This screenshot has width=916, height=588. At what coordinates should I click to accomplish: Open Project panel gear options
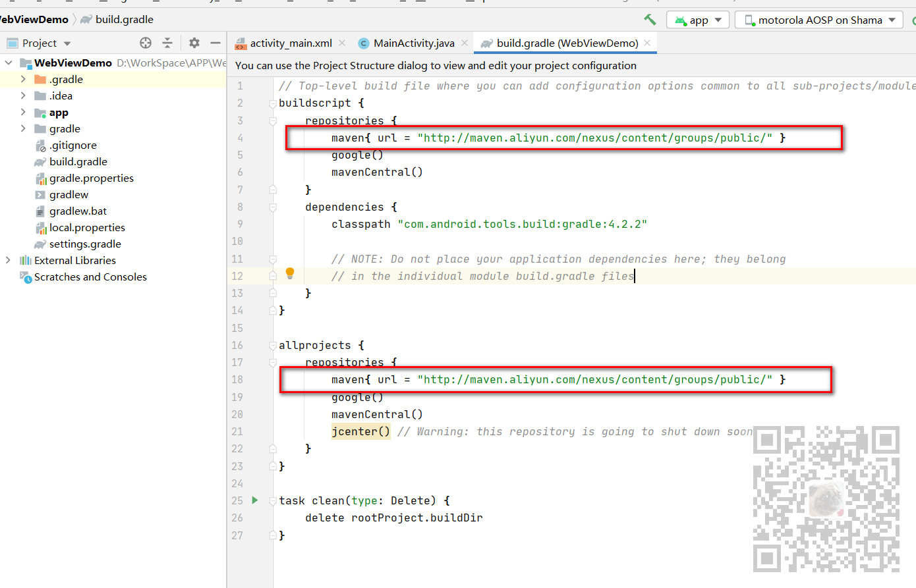pos(194,43)
